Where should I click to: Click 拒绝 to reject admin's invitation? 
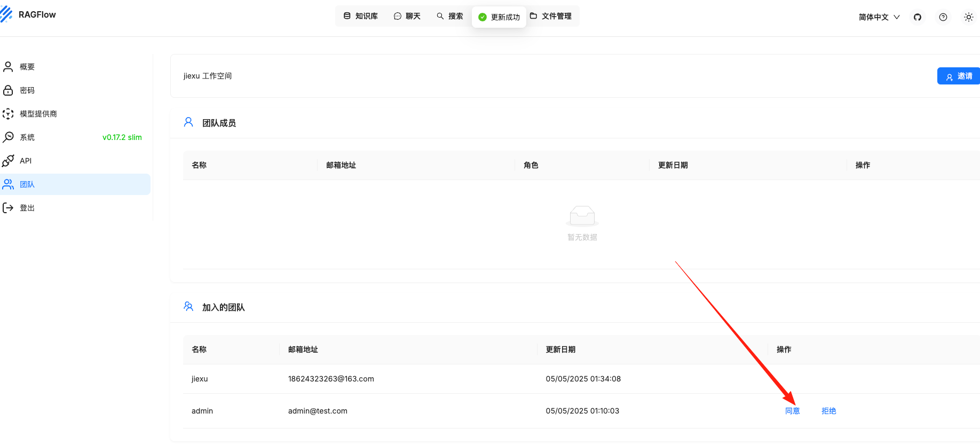[828, 411]
